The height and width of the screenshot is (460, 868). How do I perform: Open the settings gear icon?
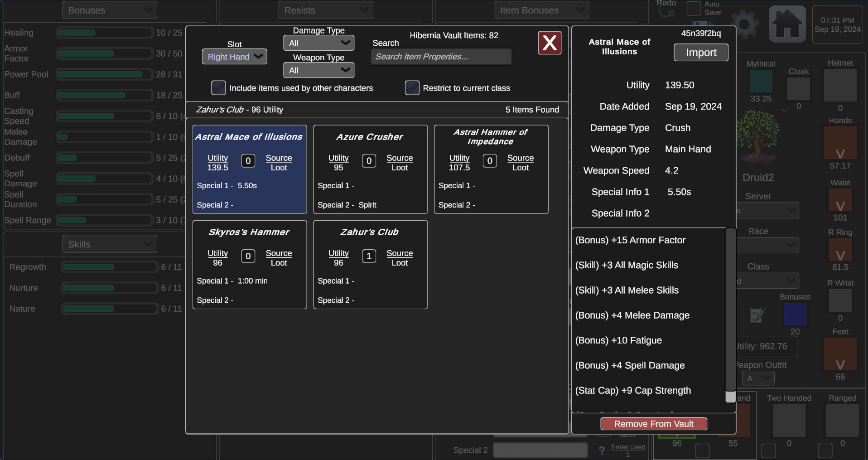(x=744, y=24)
